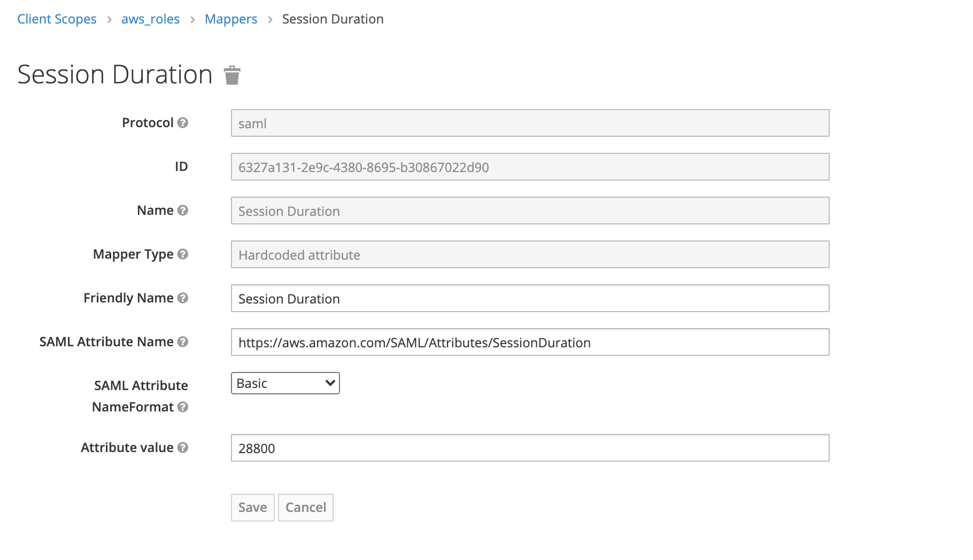The width and height of the screenshot is (973, 560).
Task: Select the SAML Attribute Name label
Action: click(x=106, y=342)
